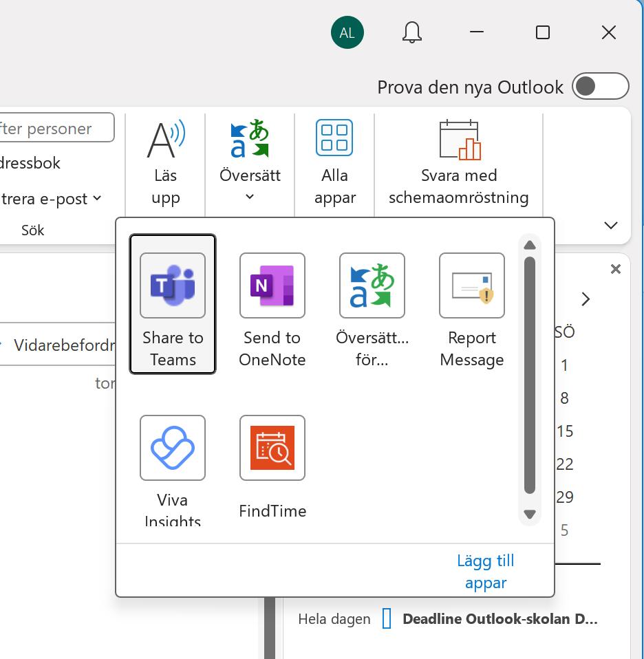The width and height of the screenshot is (644, 659).
Task: Select calendar date 15
Action: click(x=565, y=431)
